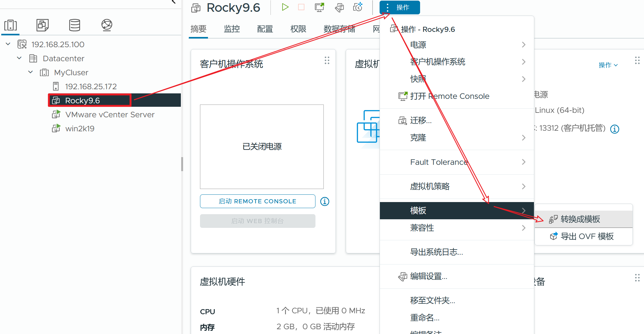Click the sidebar splitter handle

pos(182,164)
